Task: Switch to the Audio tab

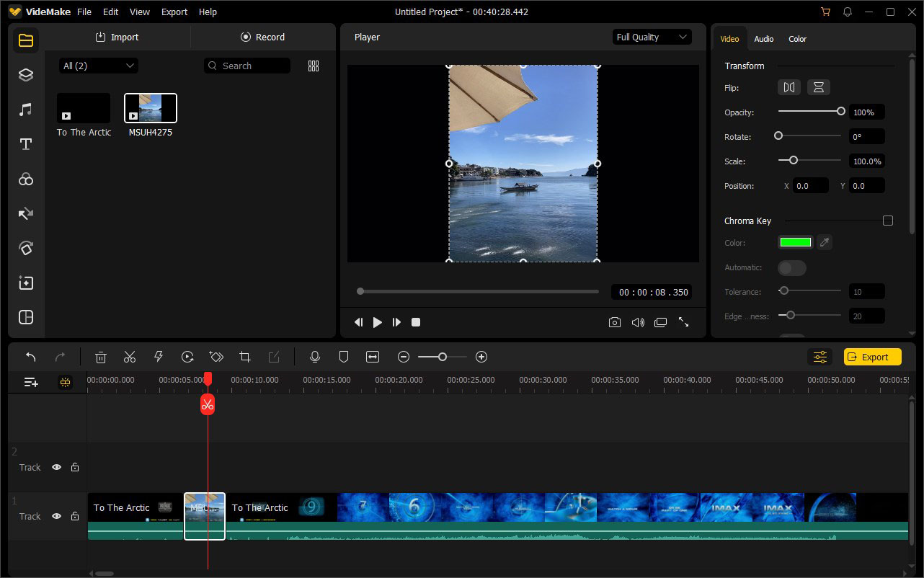Action: [x=763, y=39]
